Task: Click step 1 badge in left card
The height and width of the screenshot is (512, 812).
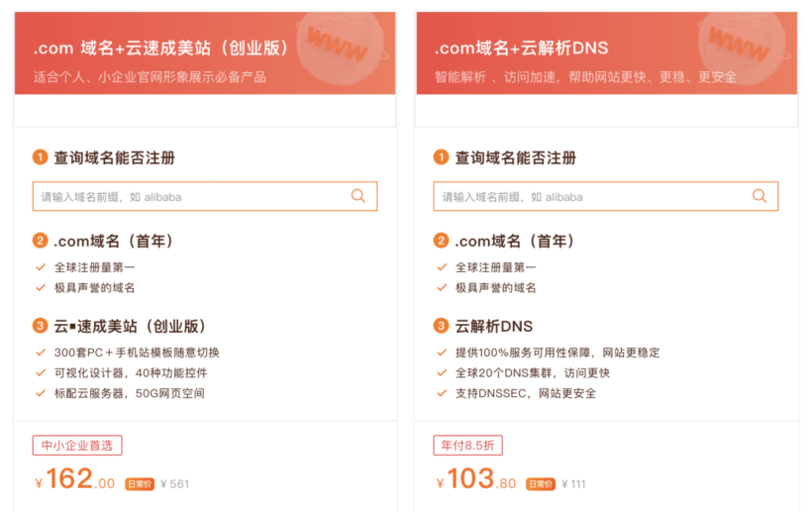Action: click(41, 156)
